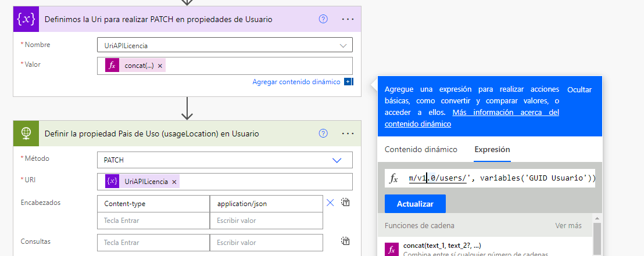The image size is (644, 256).
Task: Select the Expresión tab
Action: coord(492,149)
